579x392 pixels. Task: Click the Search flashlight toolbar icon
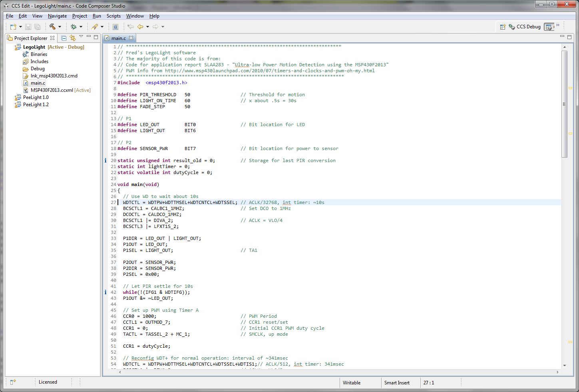(x=95, y=27)
